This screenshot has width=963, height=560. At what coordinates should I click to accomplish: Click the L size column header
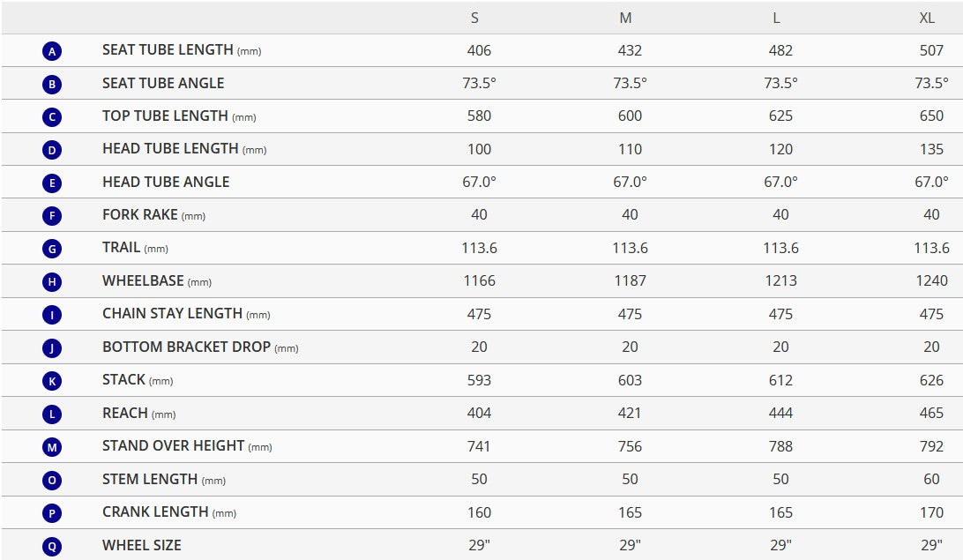pos(776,18)
